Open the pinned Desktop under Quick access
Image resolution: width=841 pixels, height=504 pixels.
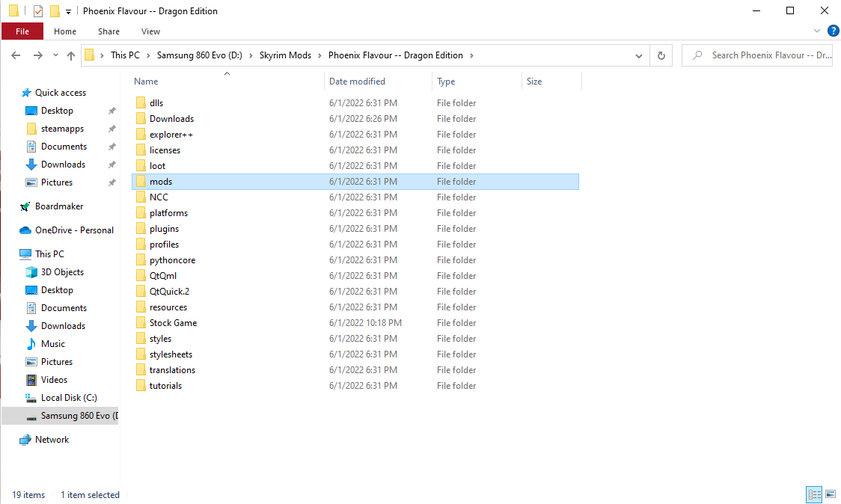(57, 111)
